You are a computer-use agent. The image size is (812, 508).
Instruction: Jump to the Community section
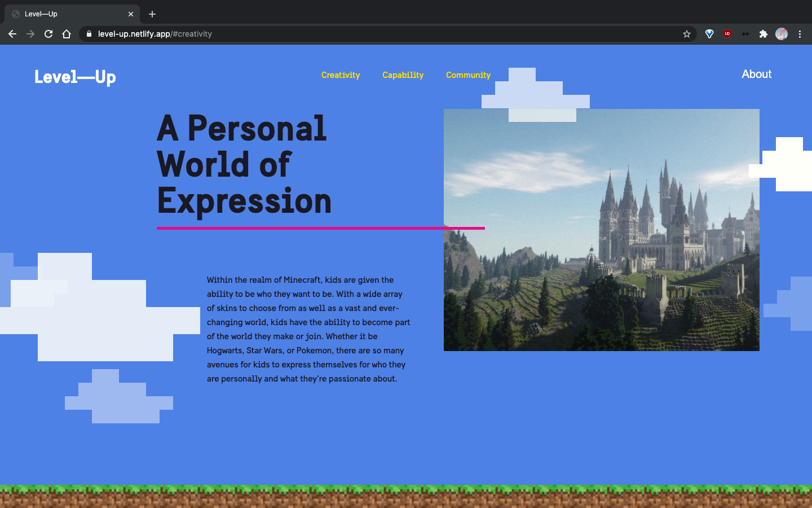(468, 75)
